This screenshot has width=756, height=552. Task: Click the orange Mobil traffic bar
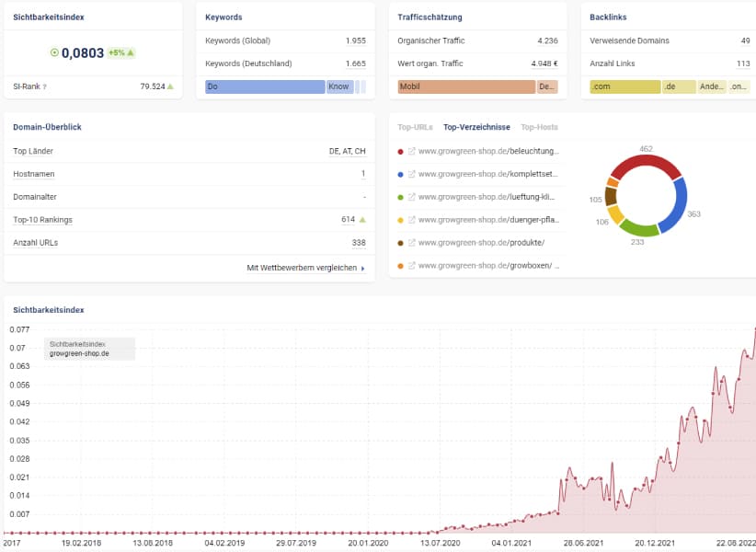pyautogui.click(x=465, y=86)
